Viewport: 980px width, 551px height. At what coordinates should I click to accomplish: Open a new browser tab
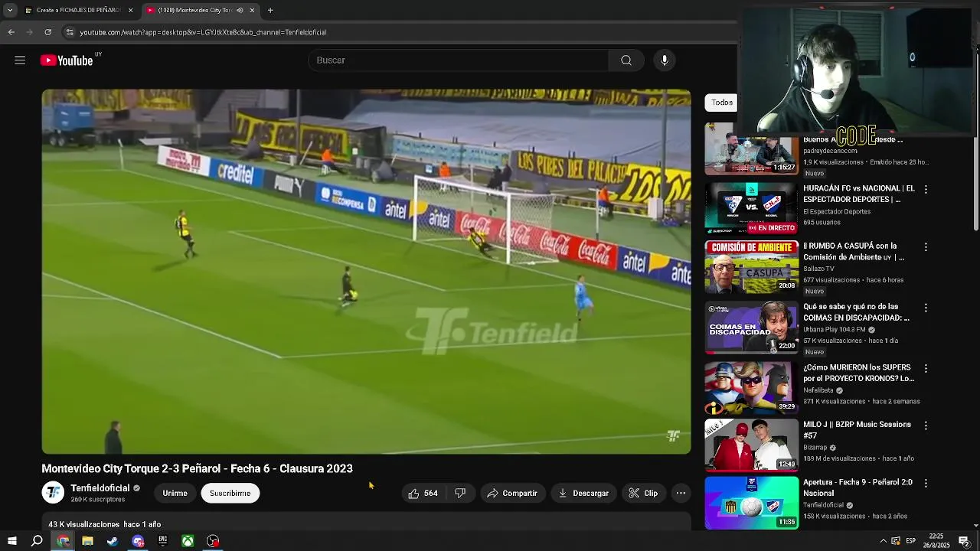click(270, 10)
